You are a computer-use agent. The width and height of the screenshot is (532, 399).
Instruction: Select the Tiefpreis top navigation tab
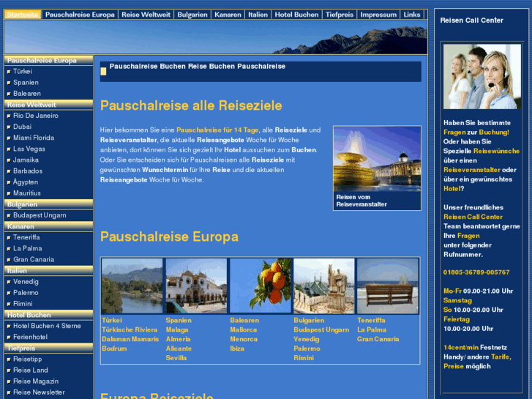pyautogui.click(x=340, y=15)
